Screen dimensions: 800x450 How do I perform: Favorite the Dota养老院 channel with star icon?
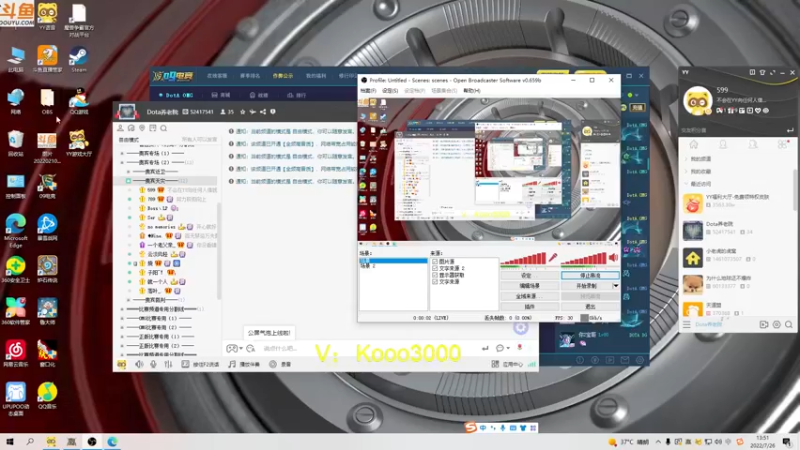pyautogui.click(x=242, y=112)
